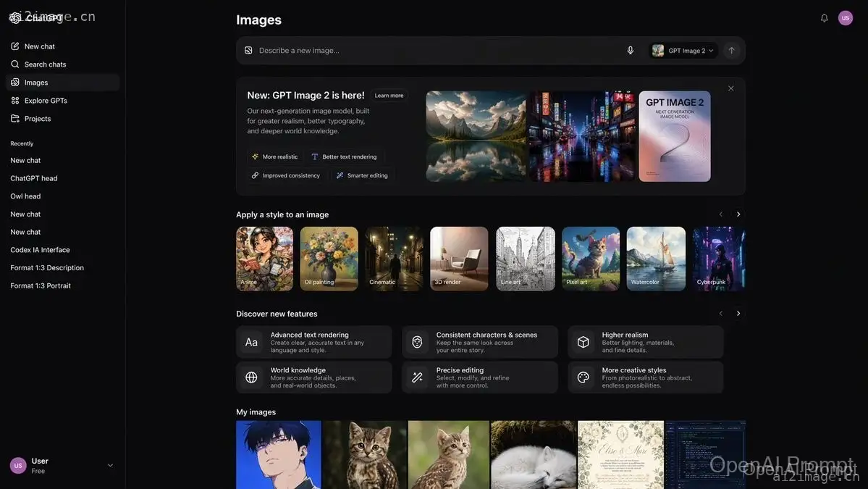
Task: Click the Precise editing wand icon
Action: point(417,377)
